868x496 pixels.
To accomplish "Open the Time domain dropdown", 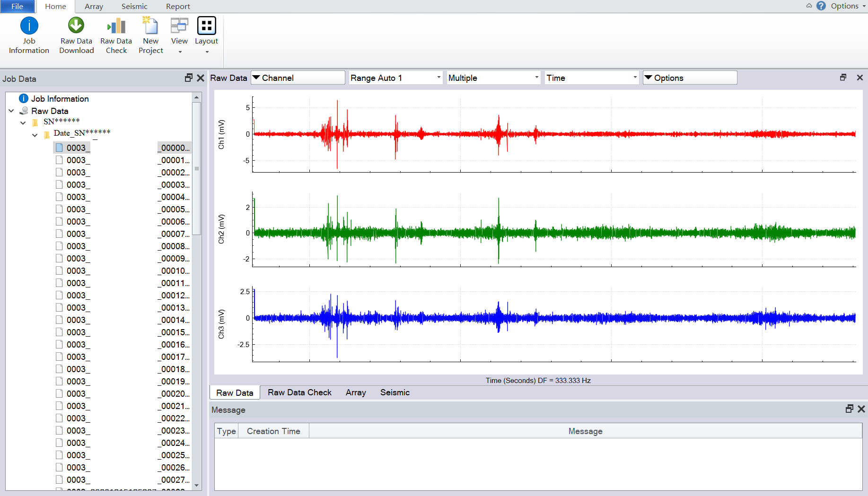I will pos(592,78).
